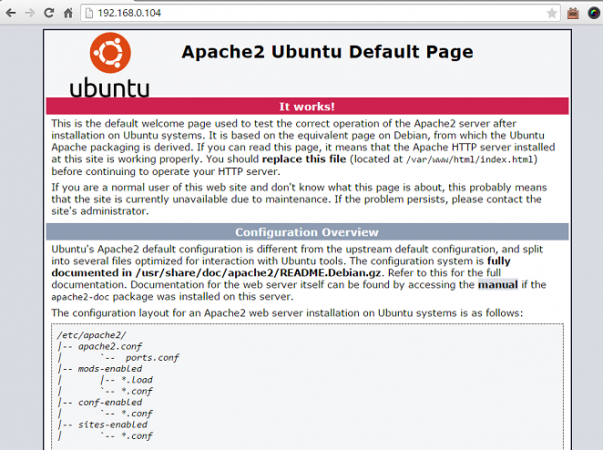
Task: Bookmark this page with the star icon
Action: pos(551,13)
